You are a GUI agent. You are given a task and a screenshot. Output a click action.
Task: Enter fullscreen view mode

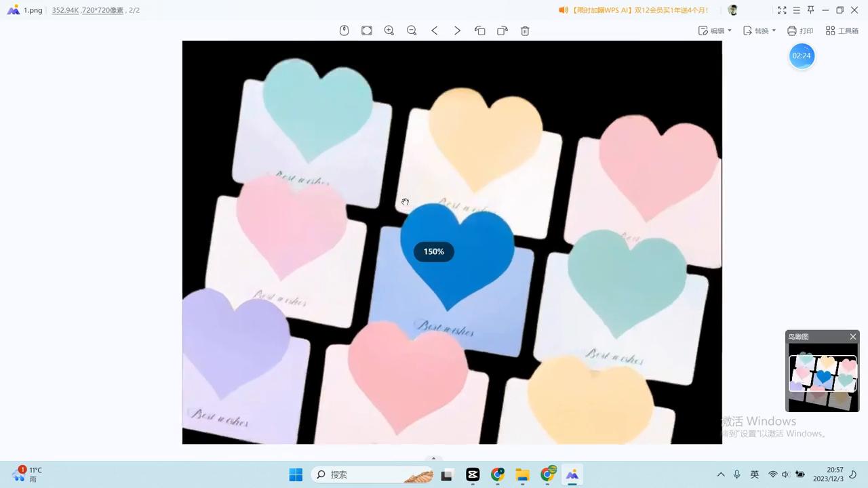tap(782, 10)
